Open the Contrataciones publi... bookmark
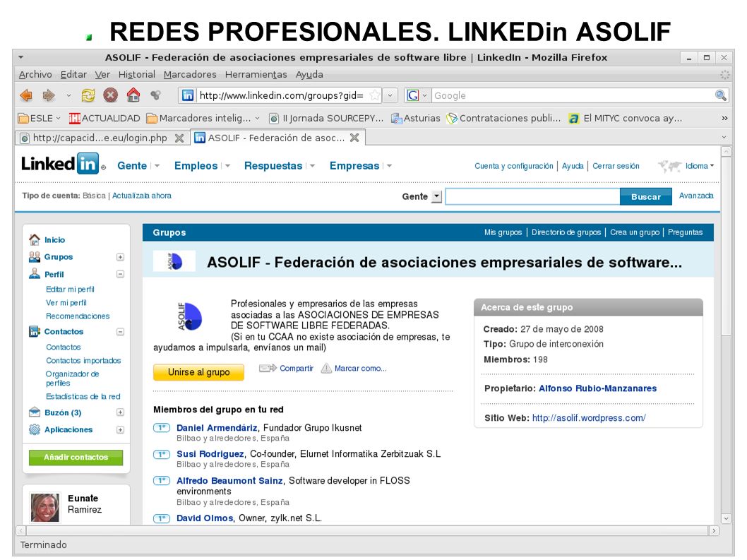747x560 pixels. [503, 118]
